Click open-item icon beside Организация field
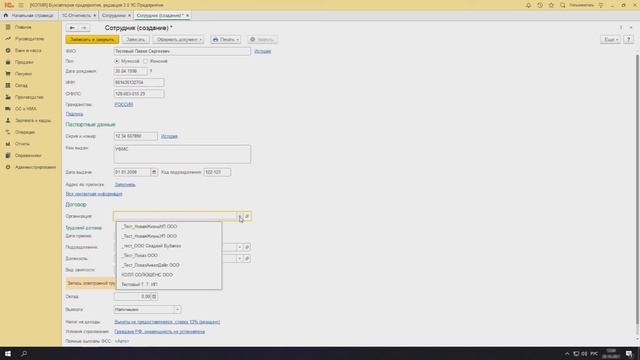Viewport: 640px width, 360px height. click(247, 216)
